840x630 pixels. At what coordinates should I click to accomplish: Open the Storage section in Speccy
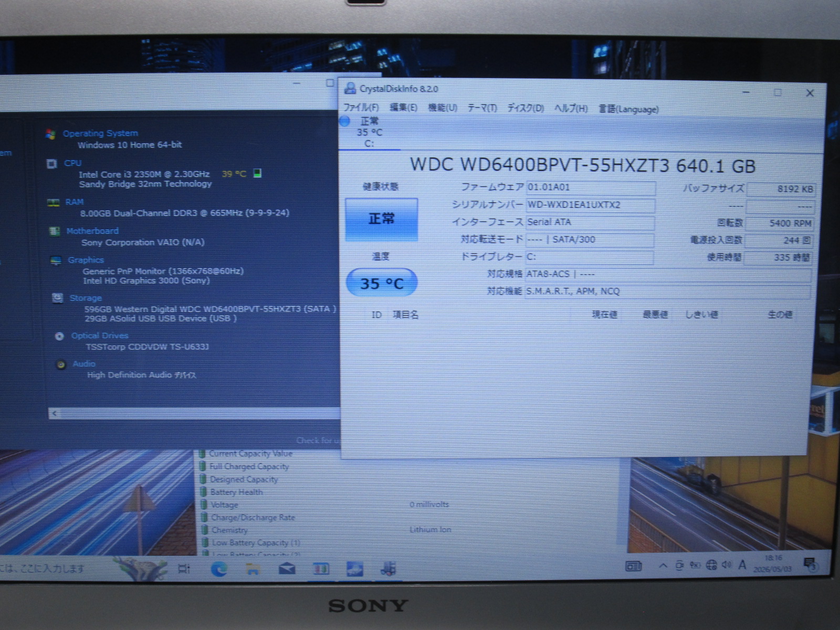[86, 298]
